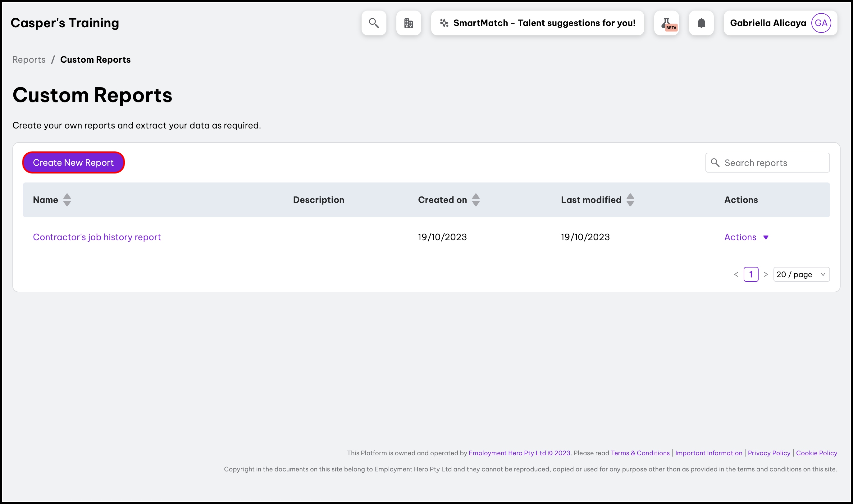Expand the Actions dropdown for contractor report
The width and height of the screenshot is (853, 504).
pyautogui.click(x=746, y=237)
